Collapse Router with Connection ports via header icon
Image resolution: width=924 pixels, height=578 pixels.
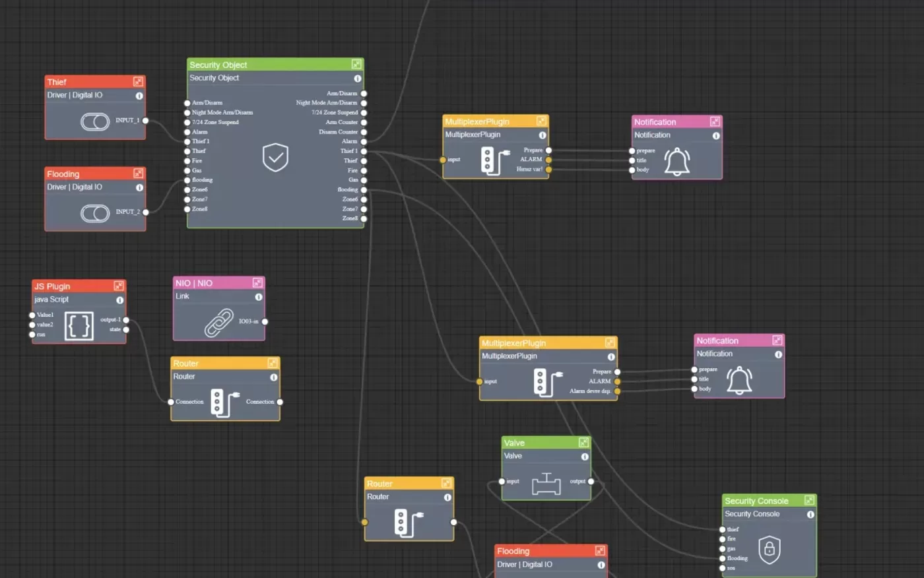tap(273, 363)
